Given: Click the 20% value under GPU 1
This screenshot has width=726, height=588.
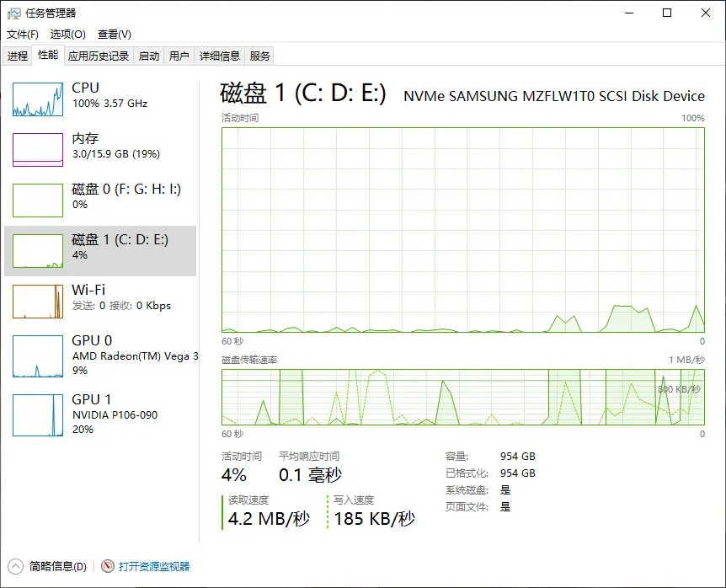Looking at the screenshot, I should (83, 429).
